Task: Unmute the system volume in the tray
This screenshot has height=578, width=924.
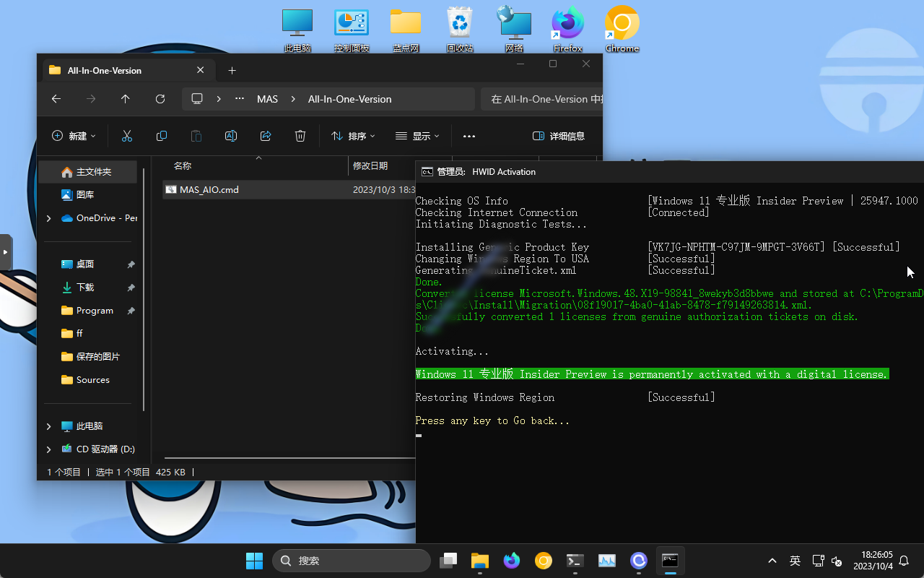Action: click(x=836, y=561)
